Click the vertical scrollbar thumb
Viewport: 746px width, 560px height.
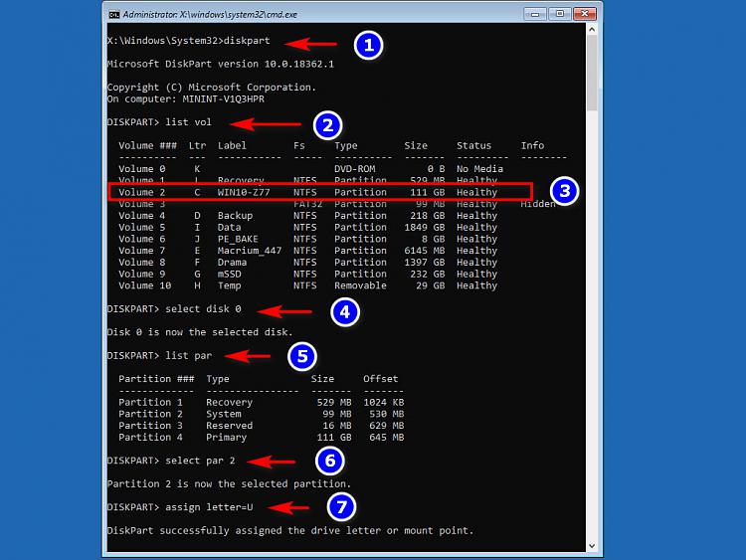point(592,73)
